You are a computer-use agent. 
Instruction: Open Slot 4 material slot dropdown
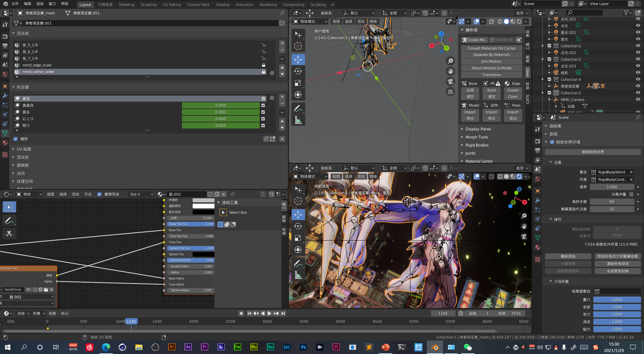click(141, 194)
